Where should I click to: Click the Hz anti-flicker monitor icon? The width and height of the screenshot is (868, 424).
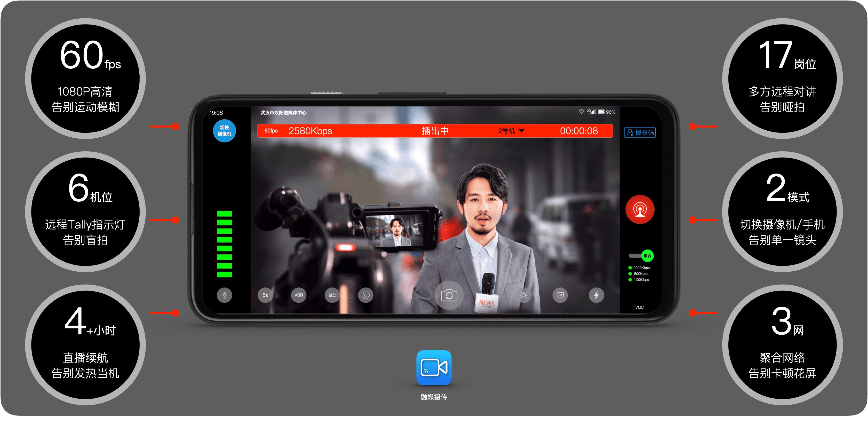click(560, 295)
